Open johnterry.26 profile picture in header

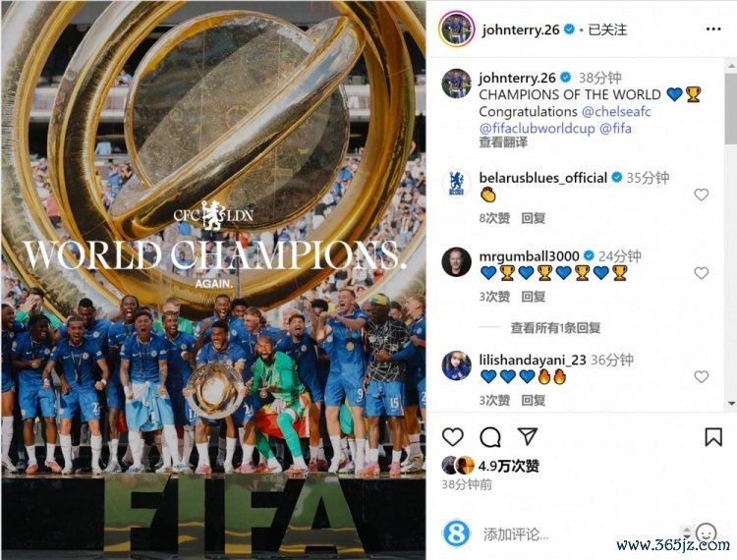455,29
